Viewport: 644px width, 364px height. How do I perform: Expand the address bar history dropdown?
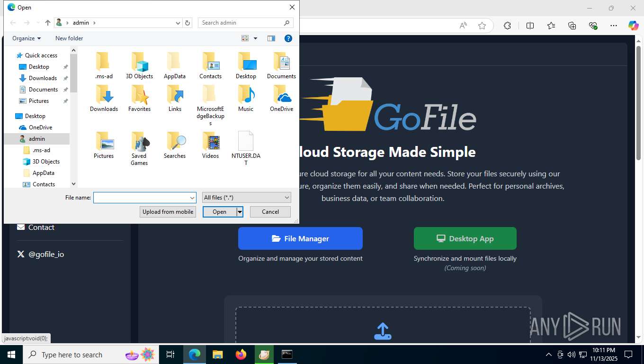[x=178, y=23]
